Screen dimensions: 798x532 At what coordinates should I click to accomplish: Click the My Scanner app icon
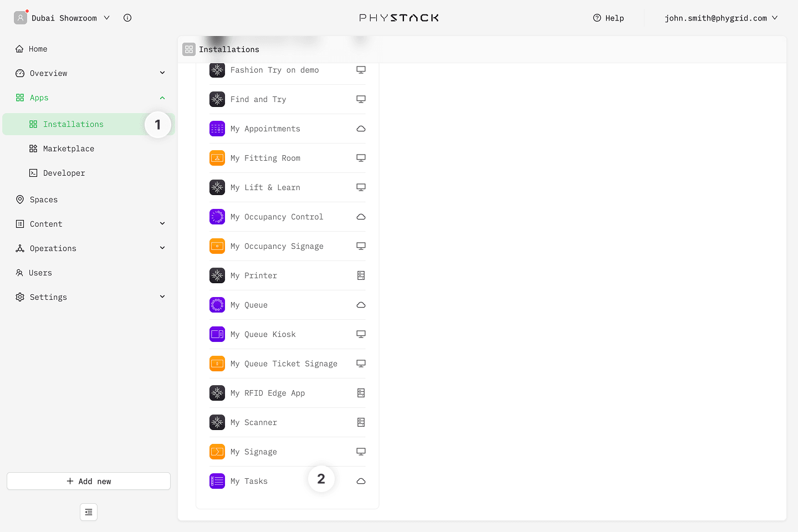pos(217,422)
